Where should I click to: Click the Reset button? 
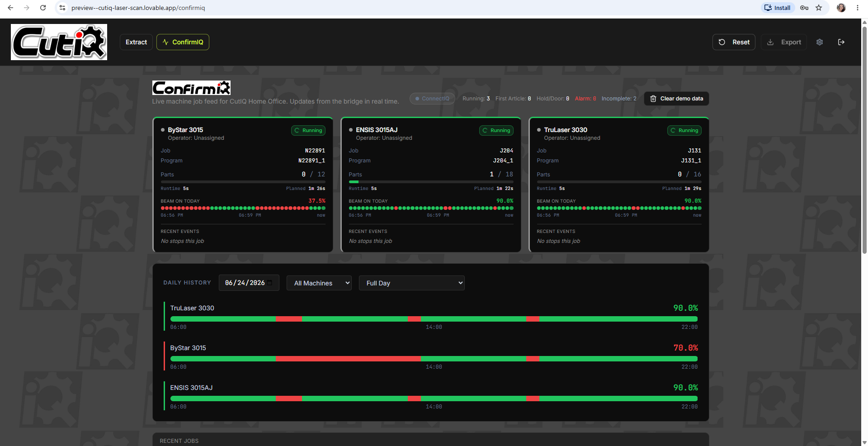pos(734,42)
